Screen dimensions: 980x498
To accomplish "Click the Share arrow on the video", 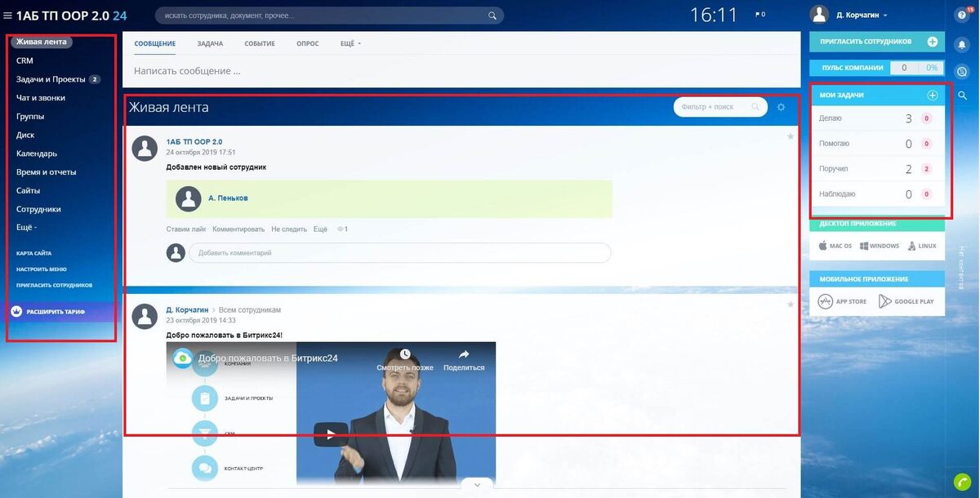I will point(463,354).
